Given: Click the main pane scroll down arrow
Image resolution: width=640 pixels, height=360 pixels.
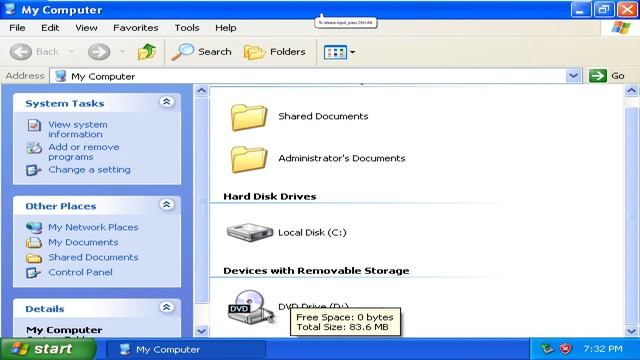Looking at the screenshot, I should 631,331.
